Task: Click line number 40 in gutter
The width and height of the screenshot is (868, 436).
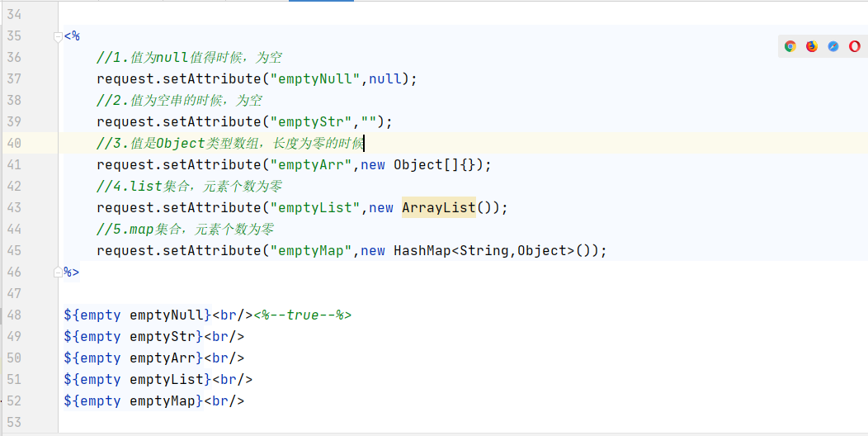Action: click(14, 143)
